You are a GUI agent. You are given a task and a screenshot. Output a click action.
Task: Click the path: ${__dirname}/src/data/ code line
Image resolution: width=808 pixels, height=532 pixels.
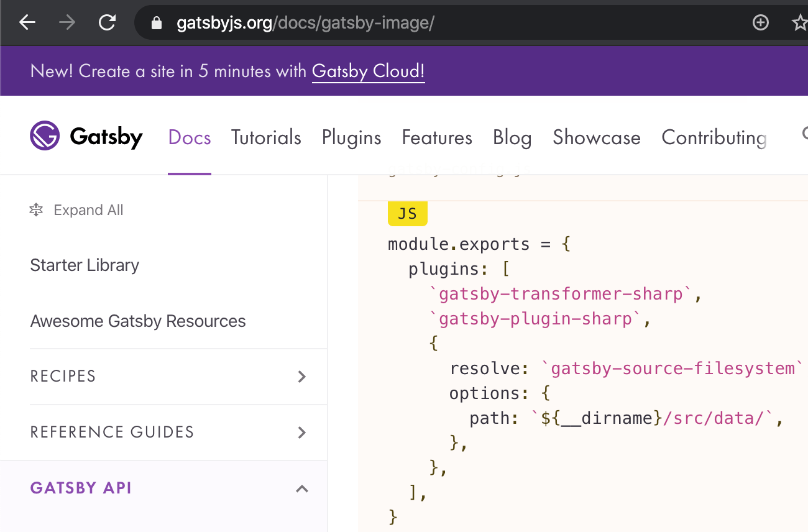click(627, 418)
